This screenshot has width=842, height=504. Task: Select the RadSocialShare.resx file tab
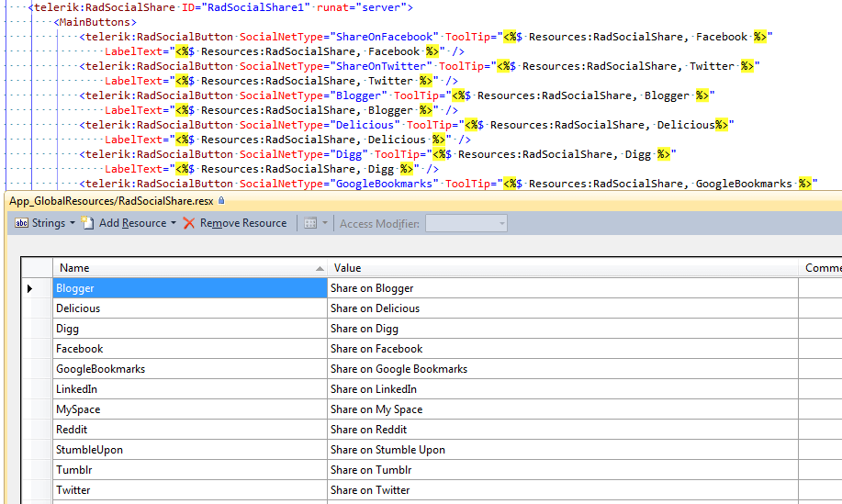point(112,201)
